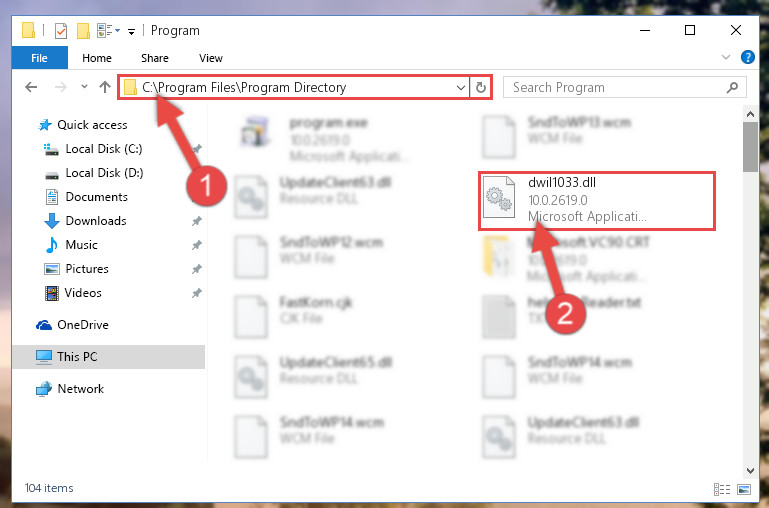Open the address bar history dropdown

pyautogui.click(x=461, y=88)
